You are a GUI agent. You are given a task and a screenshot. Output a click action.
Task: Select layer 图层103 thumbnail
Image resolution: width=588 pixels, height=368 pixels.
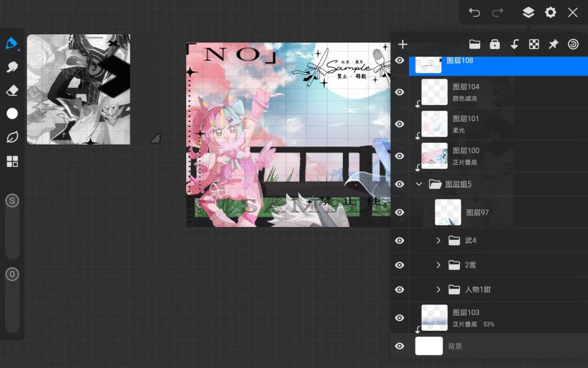point(434,318)
